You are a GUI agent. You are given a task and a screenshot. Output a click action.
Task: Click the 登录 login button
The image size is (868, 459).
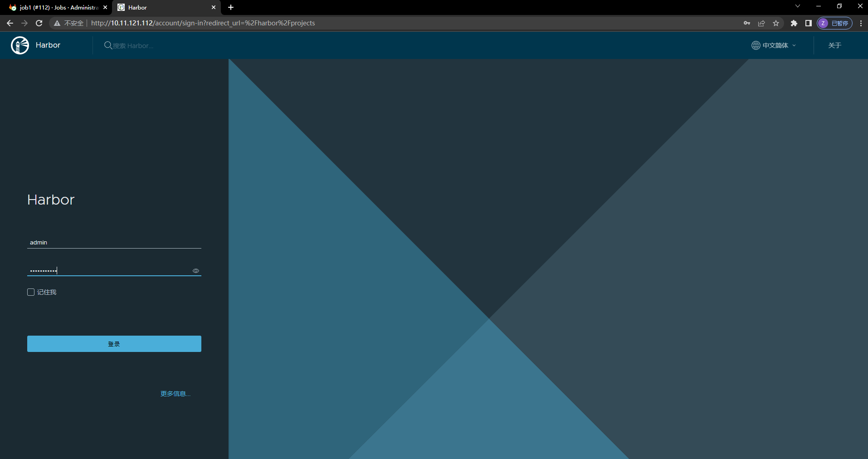point(114,344)
